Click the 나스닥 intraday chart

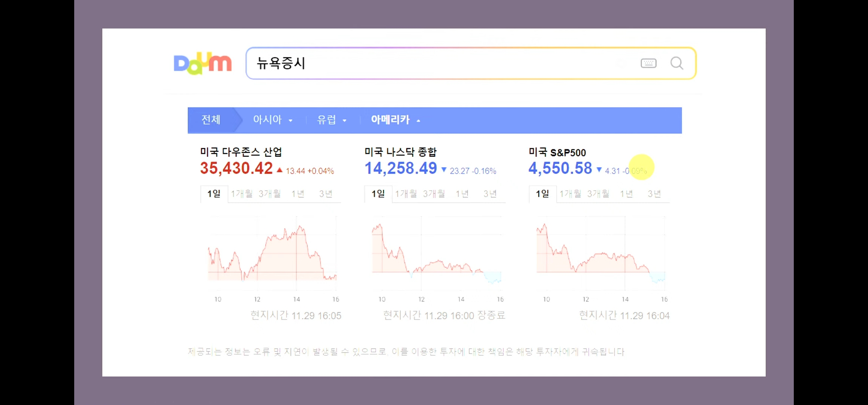click(437, 253)
